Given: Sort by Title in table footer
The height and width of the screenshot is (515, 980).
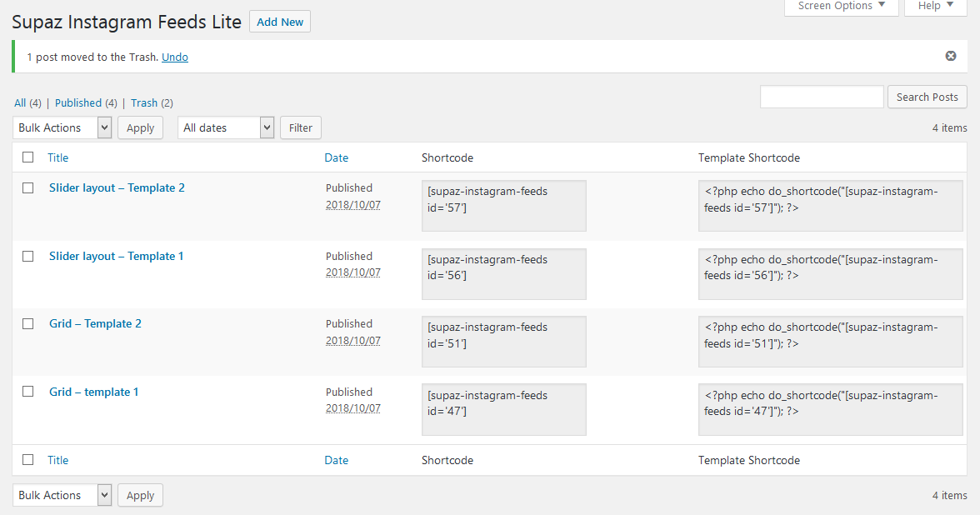Looking at the screenshot, I should [58, 460].
